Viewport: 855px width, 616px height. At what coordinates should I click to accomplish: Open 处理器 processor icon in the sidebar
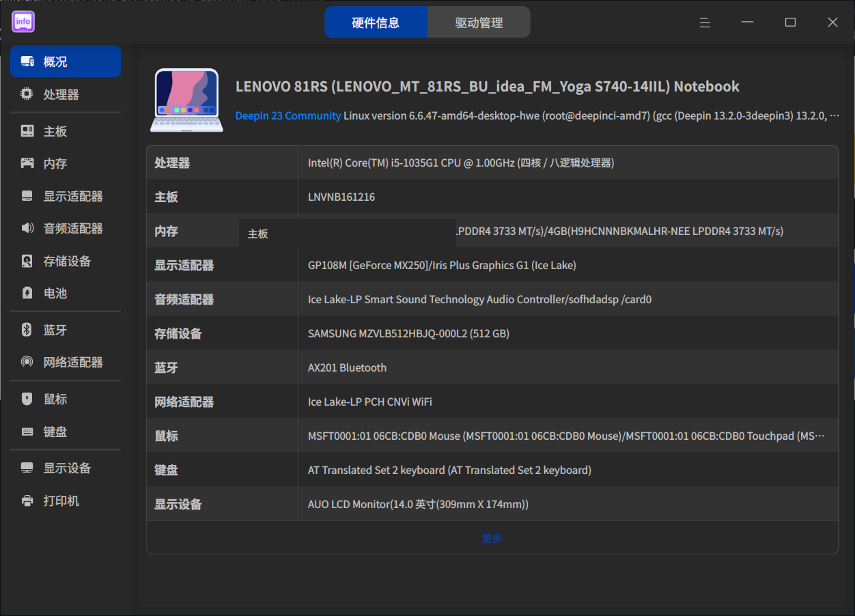[27, 94]
